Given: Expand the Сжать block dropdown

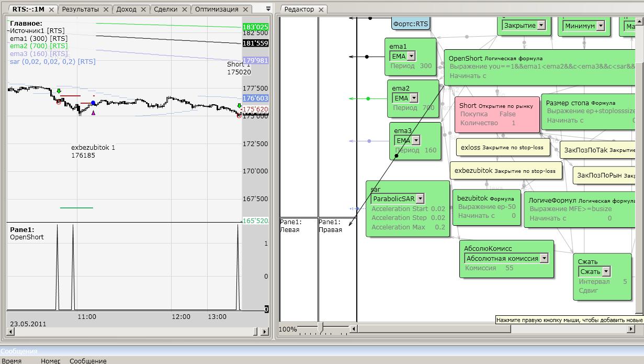Looking at the screenshot, I should [x=606, y=271].
